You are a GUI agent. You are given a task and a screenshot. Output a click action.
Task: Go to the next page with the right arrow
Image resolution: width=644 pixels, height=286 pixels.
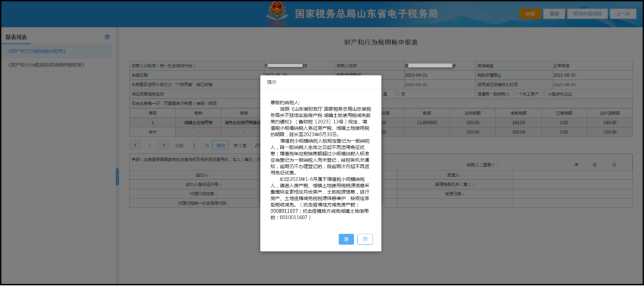(x=163, y=145)
